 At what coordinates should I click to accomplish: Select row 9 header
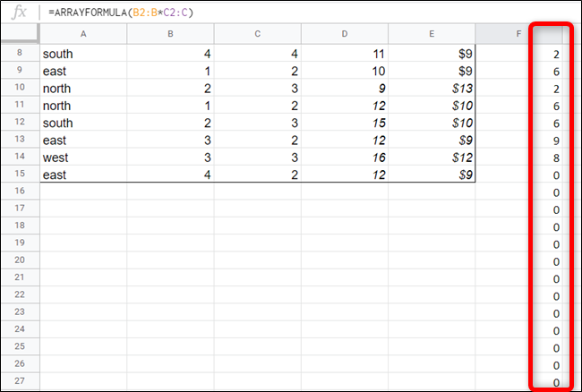pos(20,70)
